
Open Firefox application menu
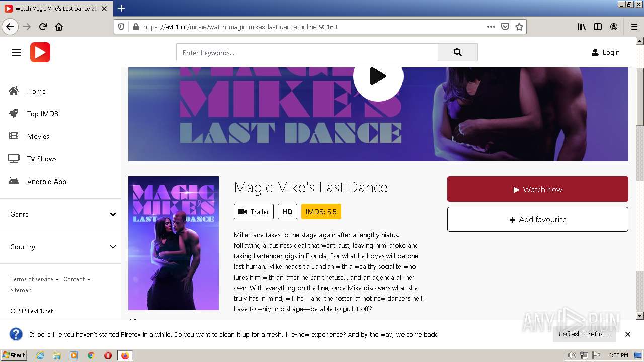[634, 27]
